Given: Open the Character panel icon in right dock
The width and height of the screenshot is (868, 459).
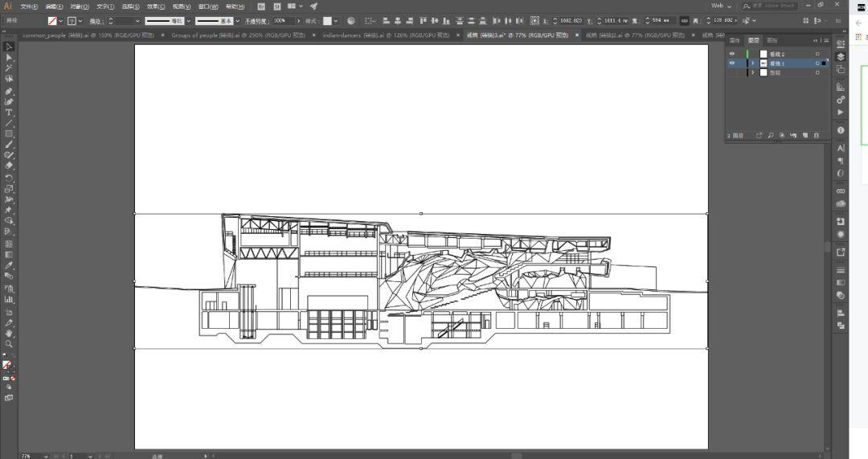Looking at the screenshot, I should 841,148.
